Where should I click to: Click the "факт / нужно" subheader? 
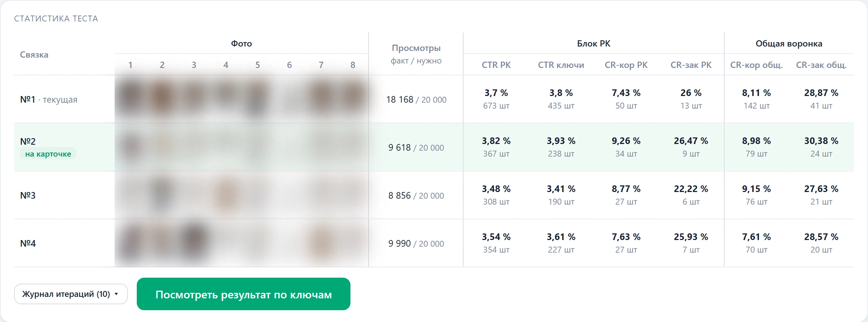(416, 61)
